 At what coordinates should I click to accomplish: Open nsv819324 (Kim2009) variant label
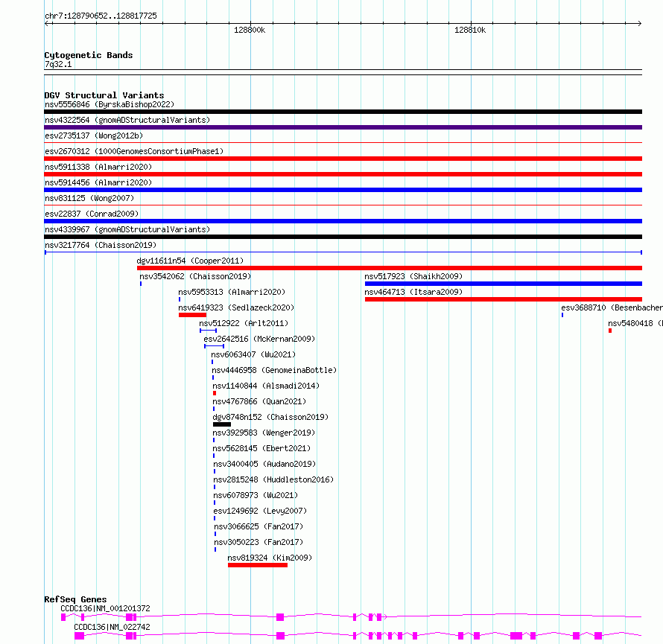click(x=270, y=558)
